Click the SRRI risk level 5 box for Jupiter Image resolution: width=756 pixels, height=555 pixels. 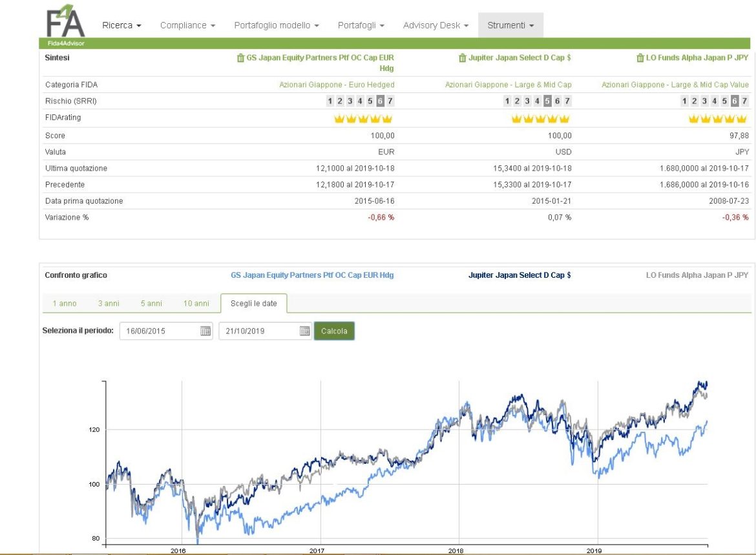(x=547, y=101)
